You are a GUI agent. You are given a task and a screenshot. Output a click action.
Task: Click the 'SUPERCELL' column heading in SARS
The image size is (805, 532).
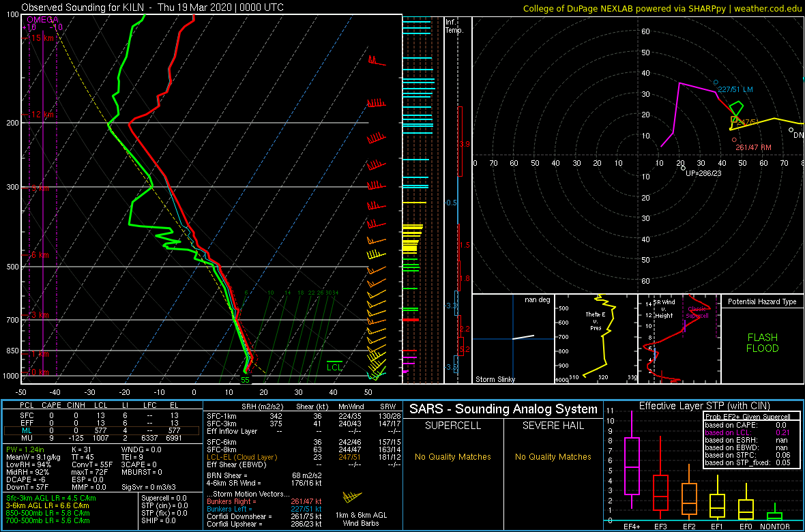click(x=452, y=426)
